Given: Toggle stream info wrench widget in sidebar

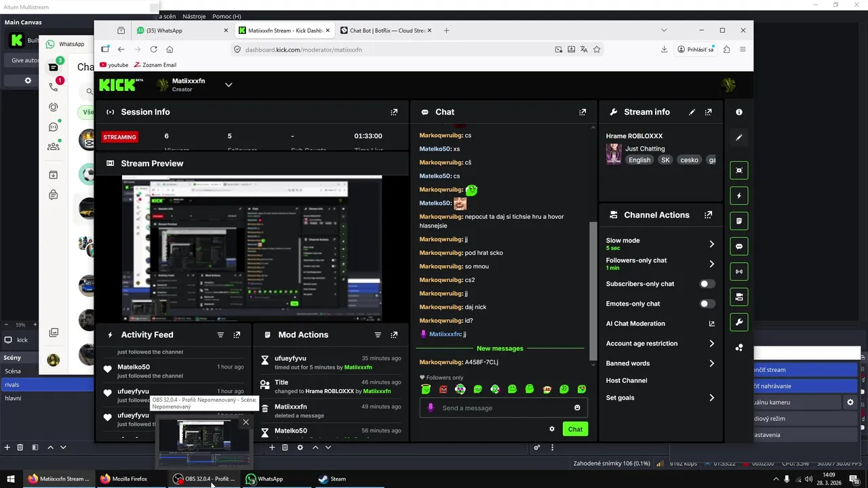Looking at the screenshot, I should [739, 322].
